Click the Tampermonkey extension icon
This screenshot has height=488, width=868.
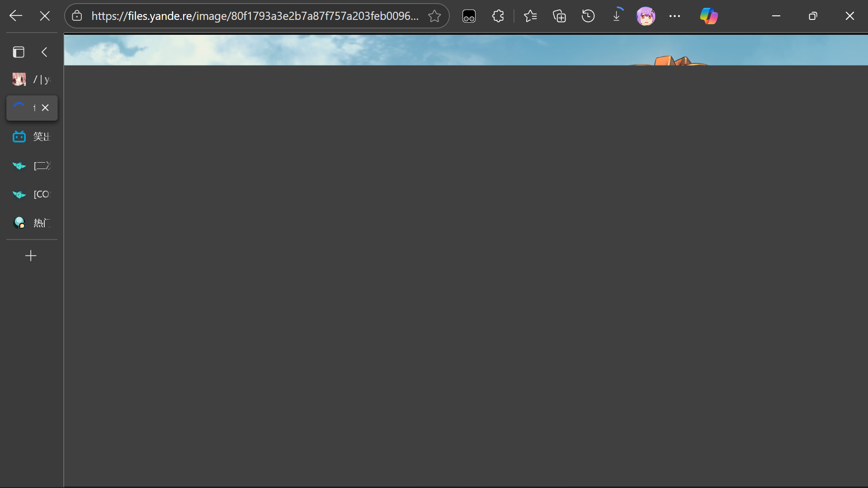tap(469, 16)
